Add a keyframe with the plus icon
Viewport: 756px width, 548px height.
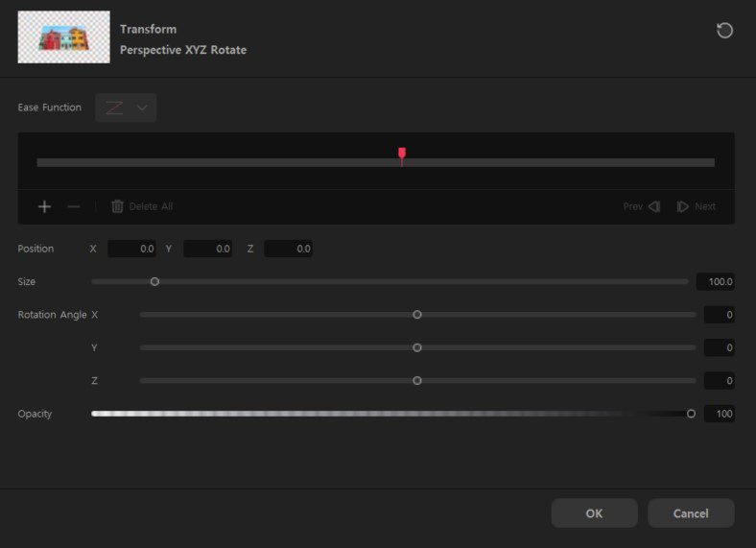44,206
